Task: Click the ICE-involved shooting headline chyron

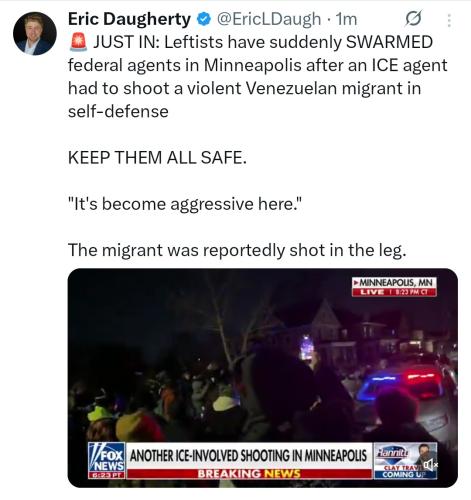Action: pyautogui.click(x=248, y=456)
